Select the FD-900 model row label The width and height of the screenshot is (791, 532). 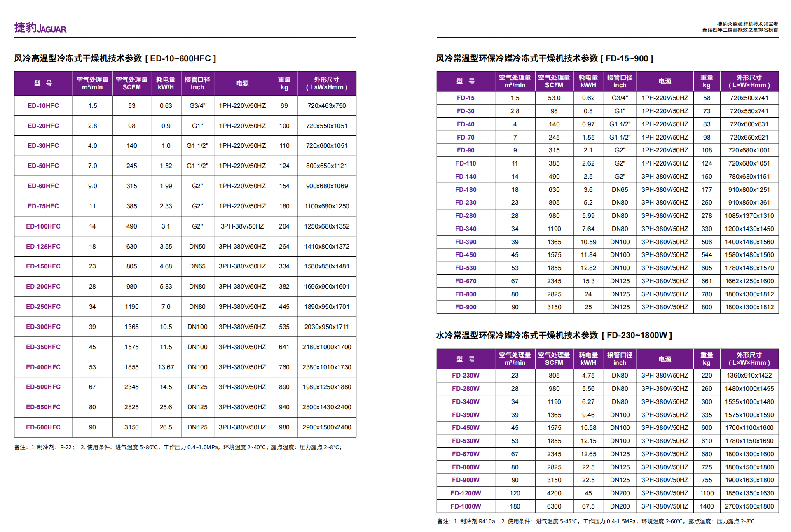coord(466,307)
